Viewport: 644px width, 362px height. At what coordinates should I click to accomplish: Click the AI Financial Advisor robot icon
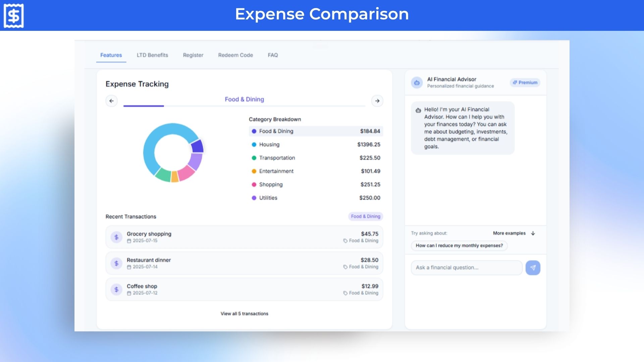coord(417,82)
